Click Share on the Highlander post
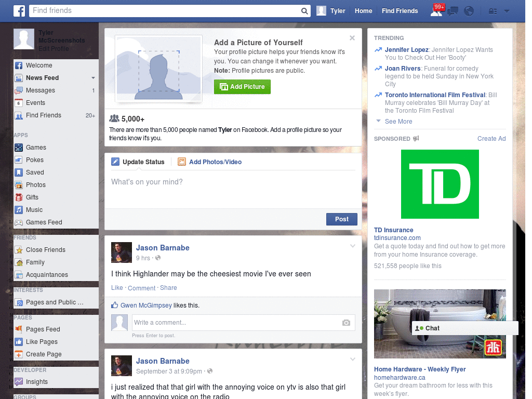 pyautogui.click(x=168, y=288)
